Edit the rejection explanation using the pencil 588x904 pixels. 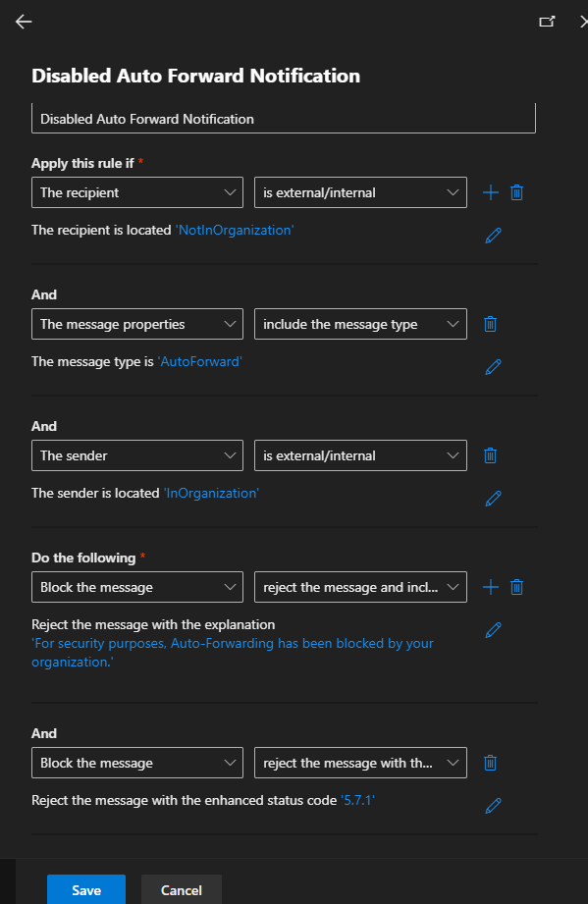pyautogui.click(x=494, y=629)
